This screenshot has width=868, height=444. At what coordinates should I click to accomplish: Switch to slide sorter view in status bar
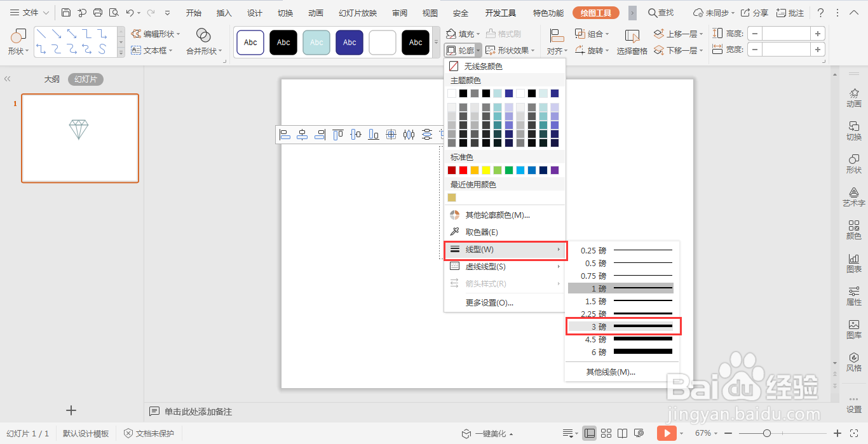pyautogui.click(x=606, y=433)
